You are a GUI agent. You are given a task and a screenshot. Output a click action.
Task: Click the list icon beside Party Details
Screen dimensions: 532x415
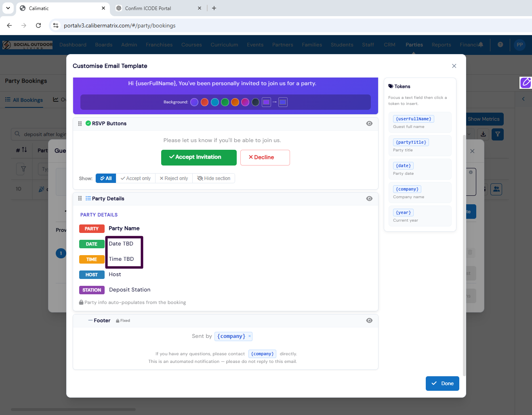tap(88, 199)
